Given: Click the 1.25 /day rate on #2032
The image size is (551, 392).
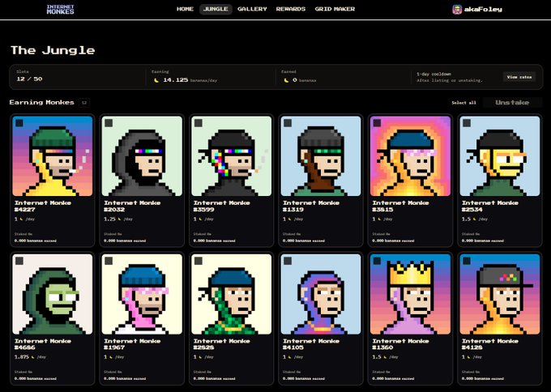Looking at the screenshot, I should tap(118, 219).
